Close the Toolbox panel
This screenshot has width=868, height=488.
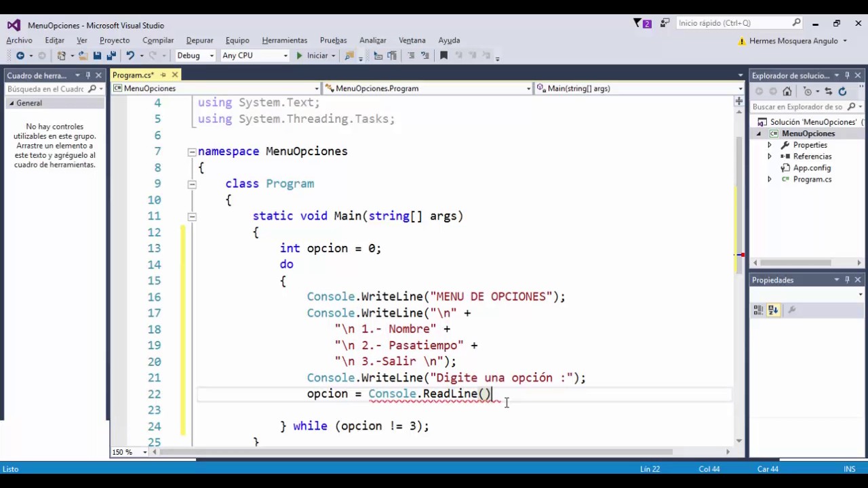point(99,75)
